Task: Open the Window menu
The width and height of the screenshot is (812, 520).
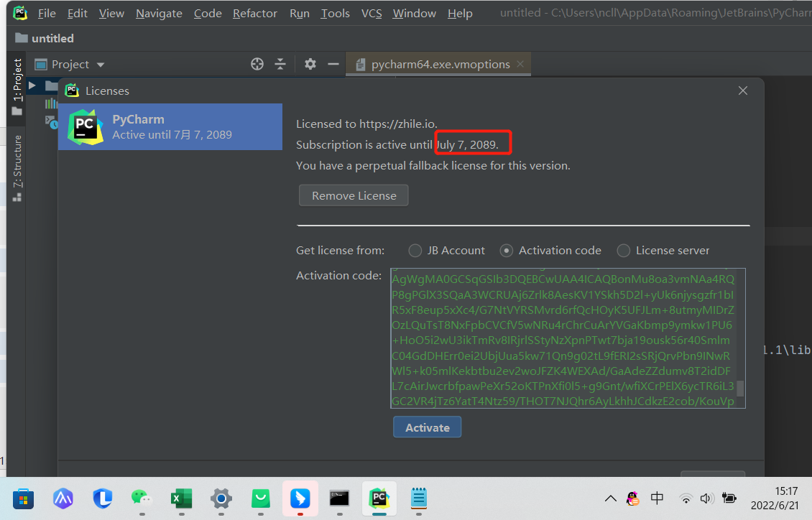Action: click(x=415, y=14)
